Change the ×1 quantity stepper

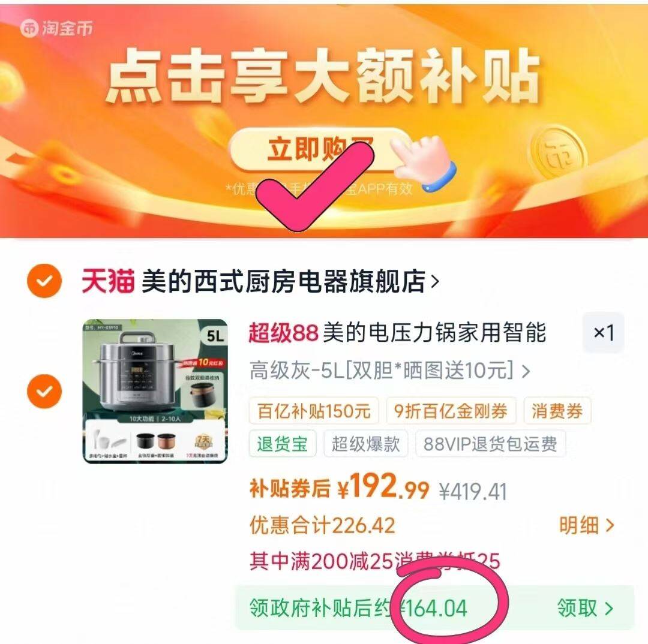604,333
